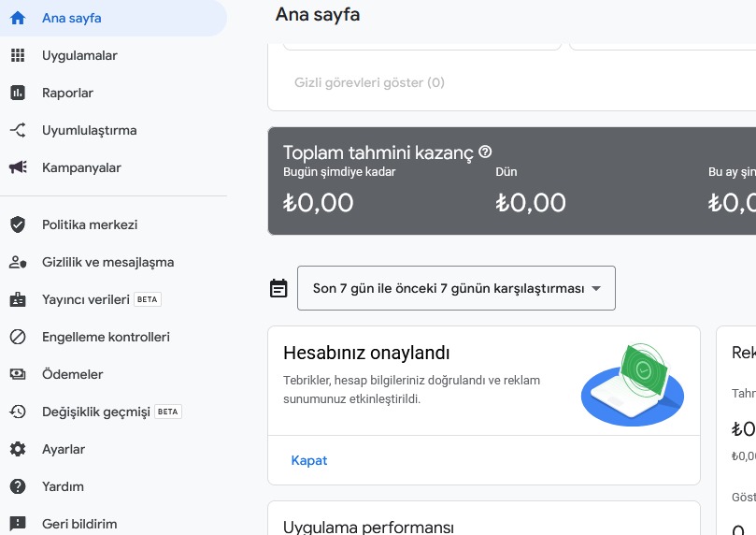The width and height of the screenshot is (756, 535).
Task: Click the Uyumlulaştırma mediation arrows icon
Action: coord(18,130)
